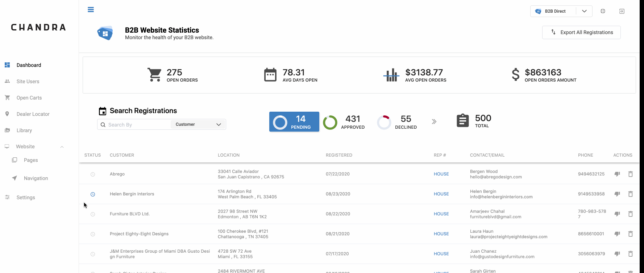The width and height of the screenshot is (644, 273).
Task: Click the globe icon in top bar
Action: click(603, 11)
